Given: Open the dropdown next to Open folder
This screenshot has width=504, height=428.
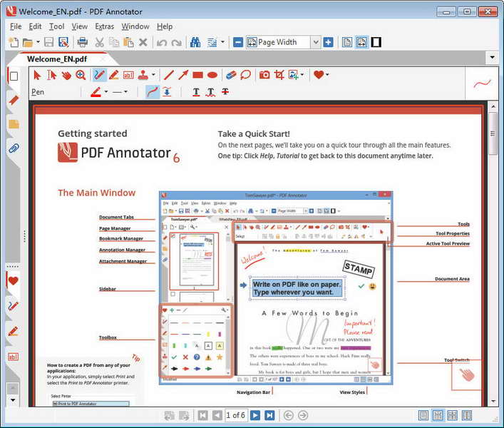Looking at the screenshot, I should 38,42.
